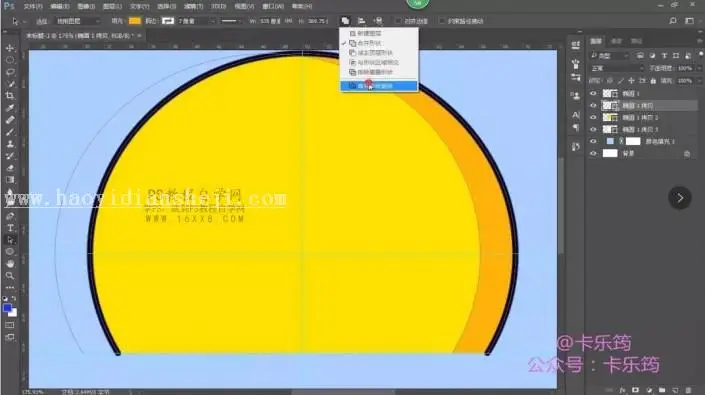705x395 pixels.
Task: Toggle the layer filter on/off switch
Action: tap(701, 54)
